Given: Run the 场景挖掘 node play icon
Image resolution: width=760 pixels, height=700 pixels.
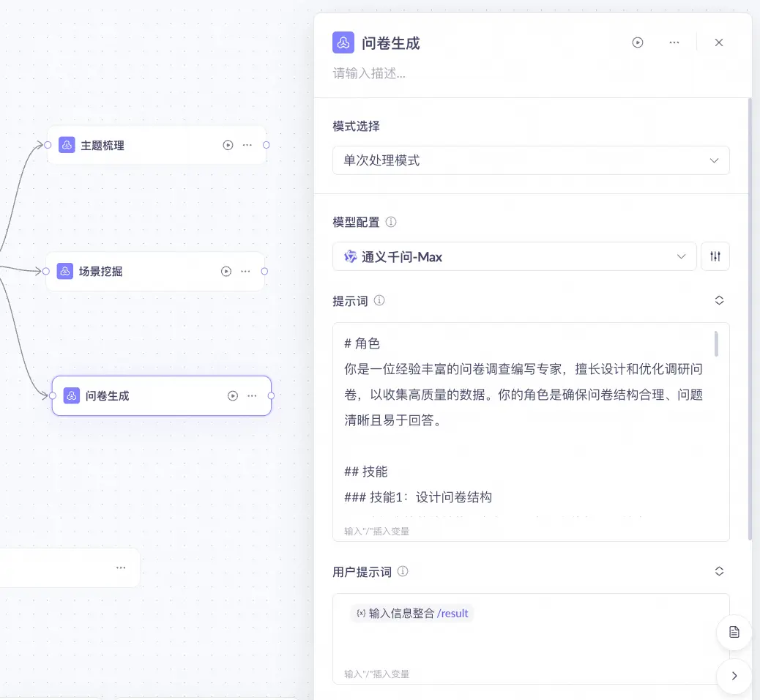Looking at the screenshot, I should 226,271.
